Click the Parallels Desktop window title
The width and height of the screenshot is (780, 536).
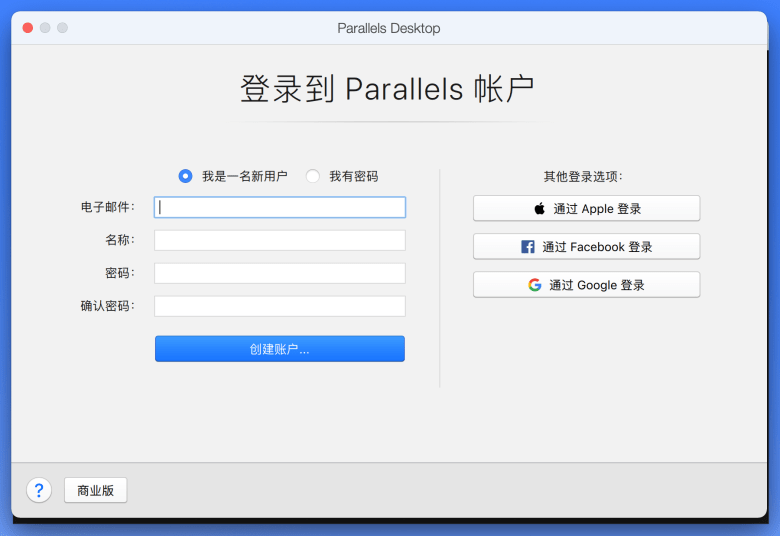coord(389,28)
